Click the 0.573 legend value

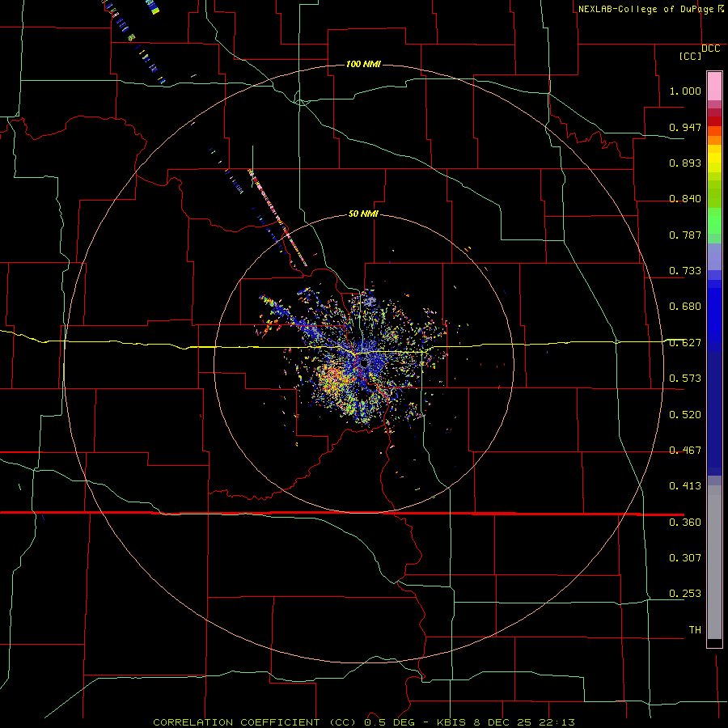tap(685, 379)
